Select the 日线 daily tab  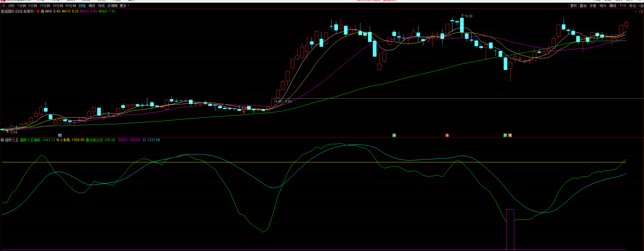[x=82, y=5]
